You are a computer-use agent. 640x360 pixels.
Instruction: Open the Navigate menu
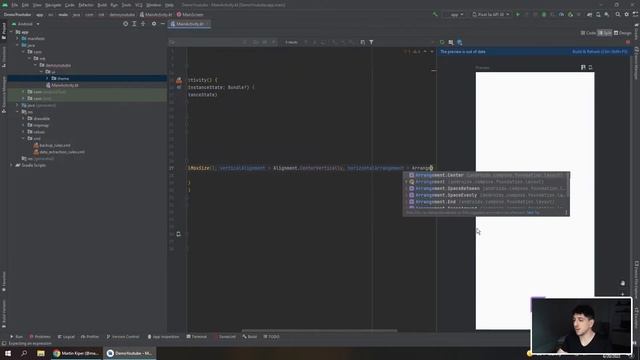coord(53,5)
